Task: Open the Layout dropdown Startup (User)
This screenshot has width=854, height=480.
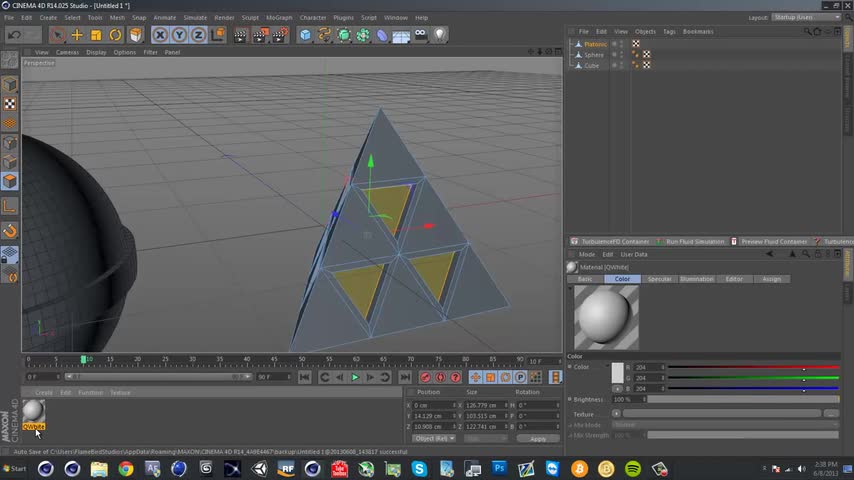Action: pyautogui.click(x=807, y=17)
